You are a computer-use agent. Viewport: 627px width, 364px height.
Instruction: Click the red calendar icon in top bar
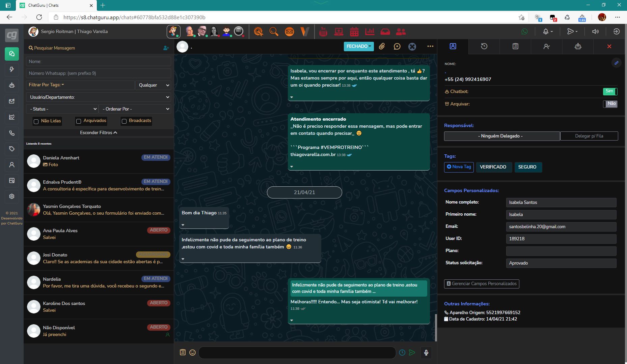(x=354, y=32)
